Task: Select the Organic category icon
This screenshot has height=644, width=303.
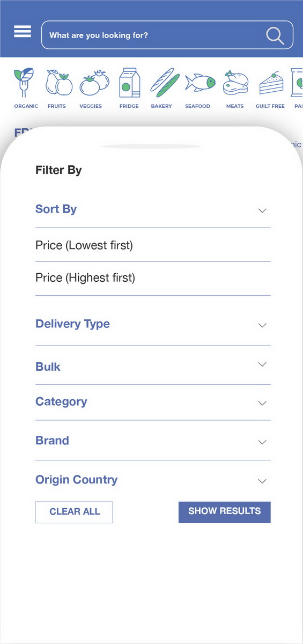Action: click(26, 88)
